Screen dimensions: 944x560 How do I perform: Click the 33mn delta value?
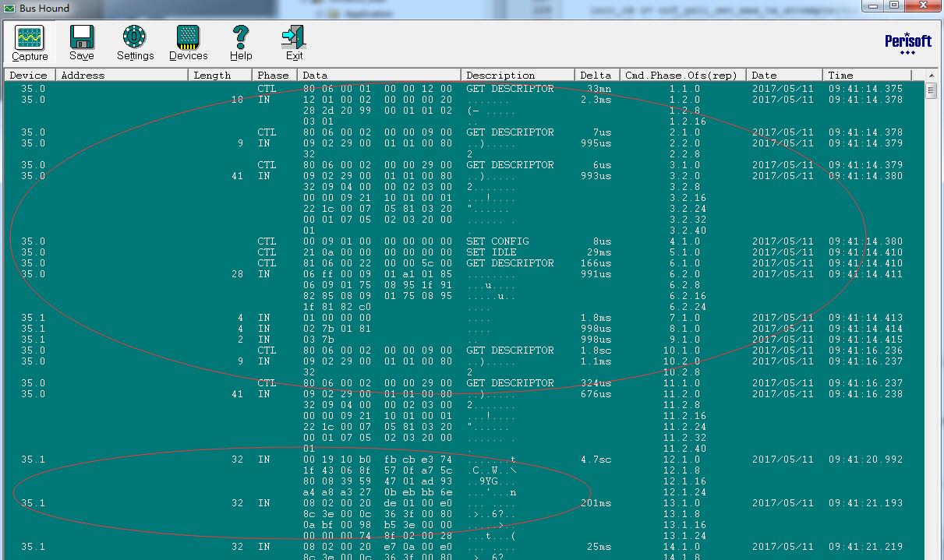(599, 89)
